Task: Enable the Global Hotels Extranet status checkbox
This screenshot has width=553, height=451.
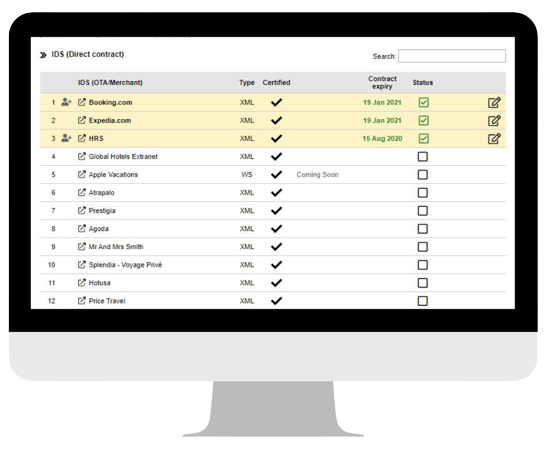Action: (423, 157)
